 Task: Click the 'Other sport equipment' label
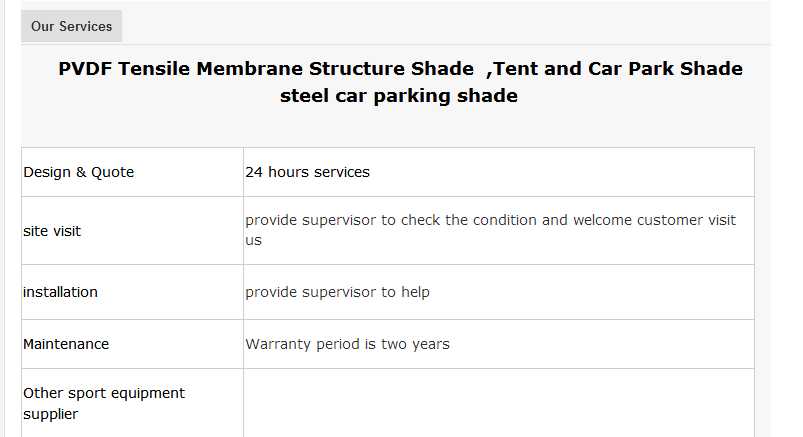click(104, 393)
